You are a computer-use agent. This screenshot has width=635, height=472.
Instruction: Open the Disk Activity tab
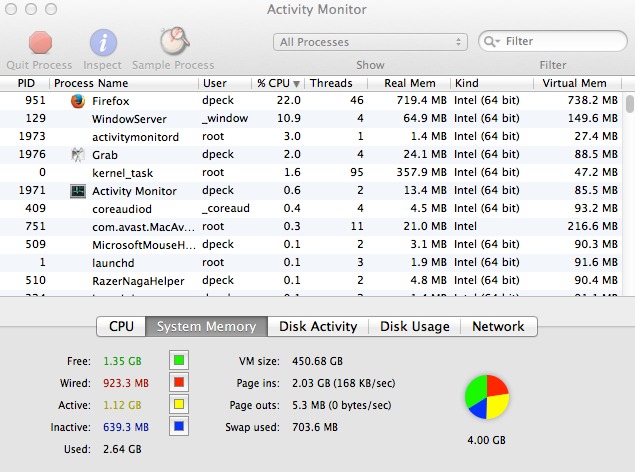coord(318,326)
